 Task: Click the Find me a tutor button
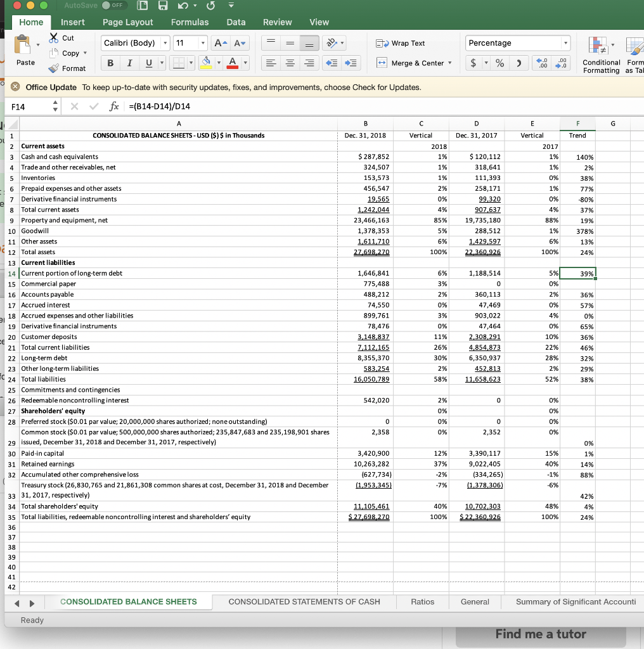[542, 634]
